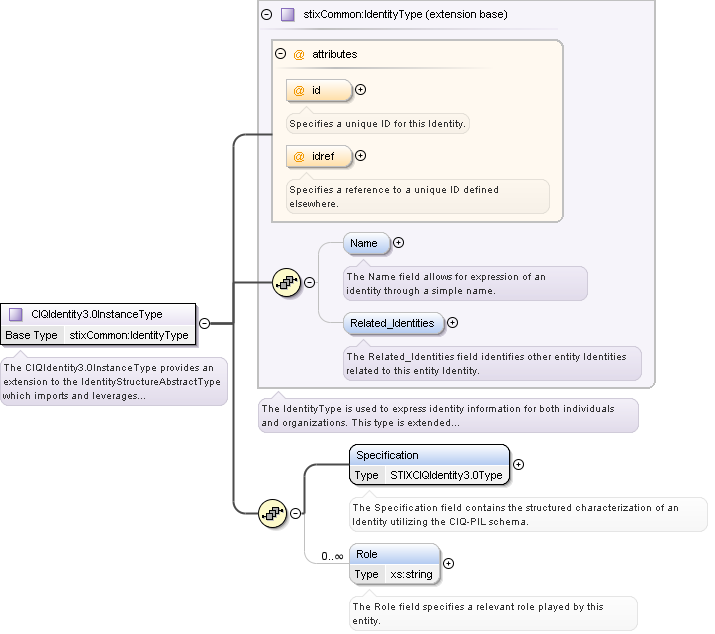Expand the Related_Identities element
Image resolution: width=715 pixels, height=634 pixels.
point(452,322)
